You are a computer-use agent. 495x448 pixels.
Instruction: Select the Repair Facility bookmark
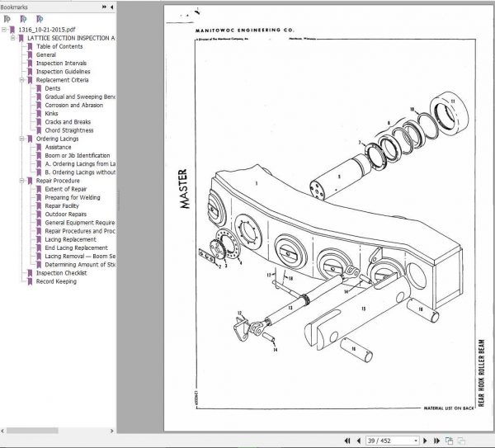62,205
